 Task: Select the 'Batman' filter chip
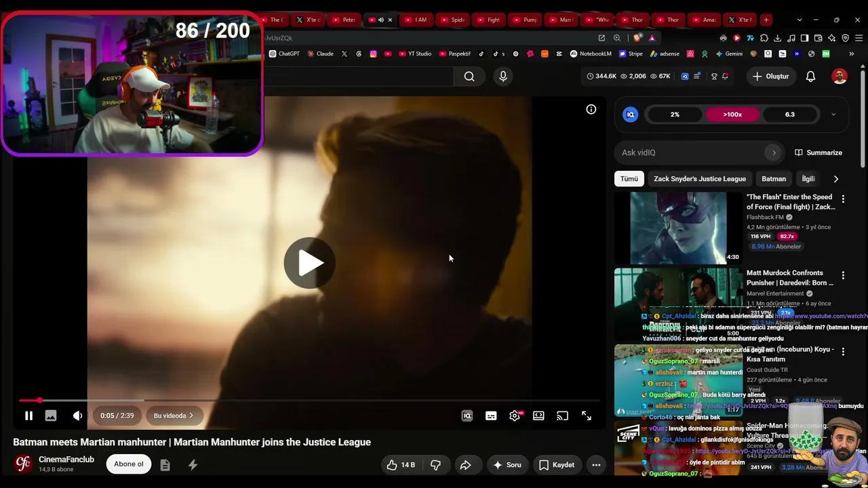(774, 179)
